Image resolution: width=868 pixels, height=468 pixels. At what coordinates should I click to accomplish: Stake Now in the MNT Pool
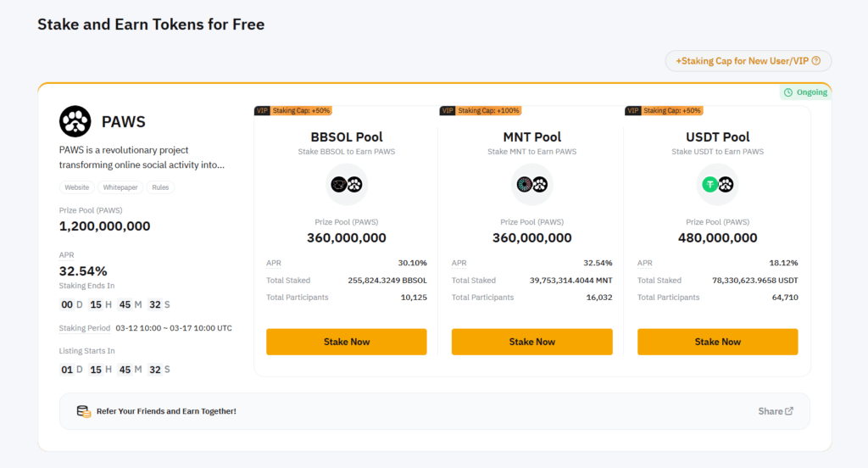pos(532,342)
